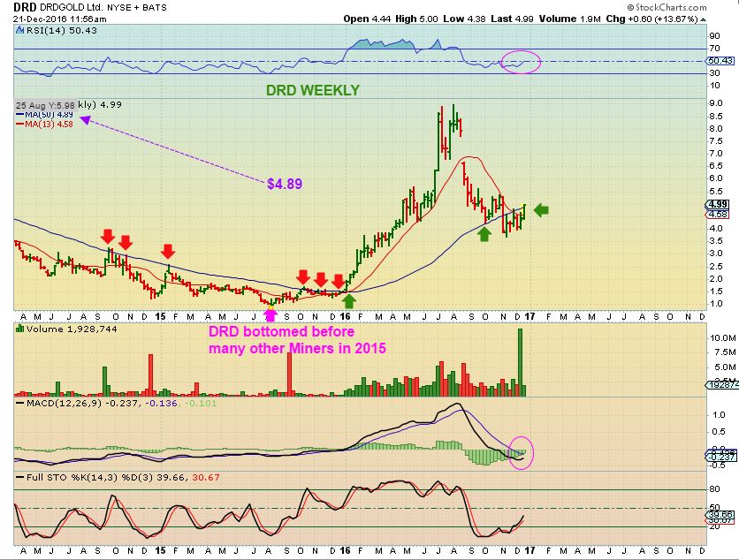Click the 90 label on the RSI axis
The height and width of the screenshot is (560, 739).
pos(714,36)
